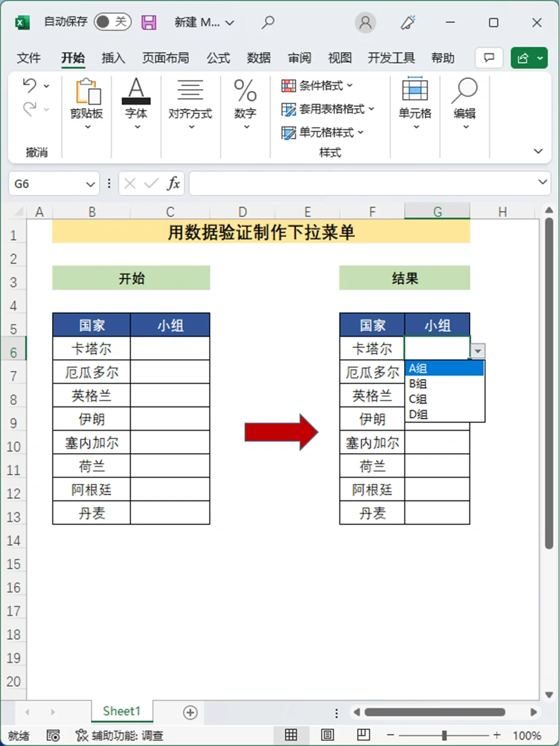Add a new sheet with plus icon
This screenshot has width=560, height=746.
[x=190, y=712]
